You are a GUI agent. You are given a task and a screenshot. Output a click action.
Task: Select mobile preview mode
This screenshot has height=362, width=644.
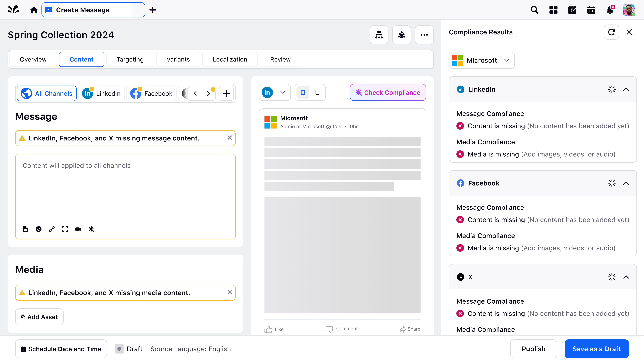coord(303,92)
